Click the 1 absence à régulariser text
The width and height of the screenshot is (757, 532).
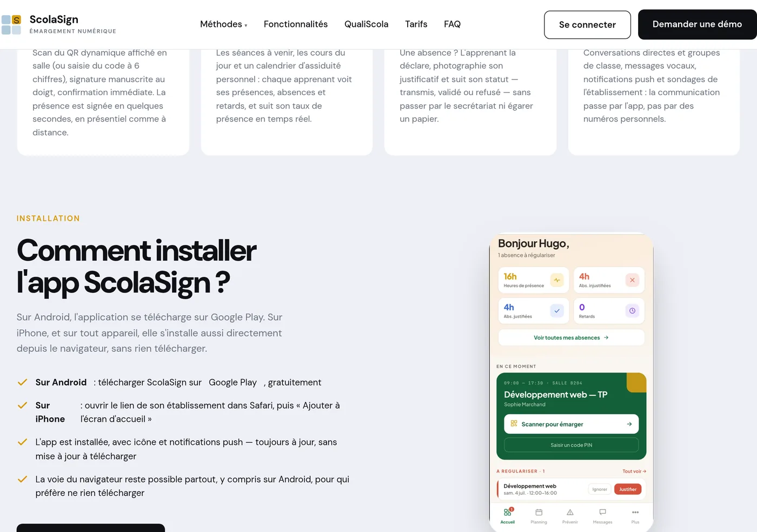tap(527, 255)
